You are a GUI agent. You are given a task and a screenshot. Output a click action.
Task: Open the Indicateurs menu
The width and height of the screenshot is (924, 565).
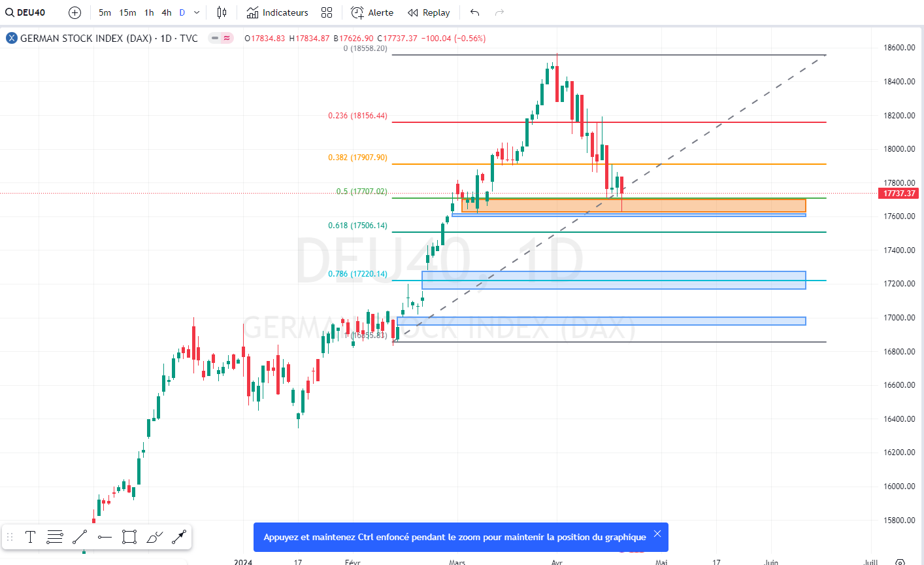click(278, 12)
